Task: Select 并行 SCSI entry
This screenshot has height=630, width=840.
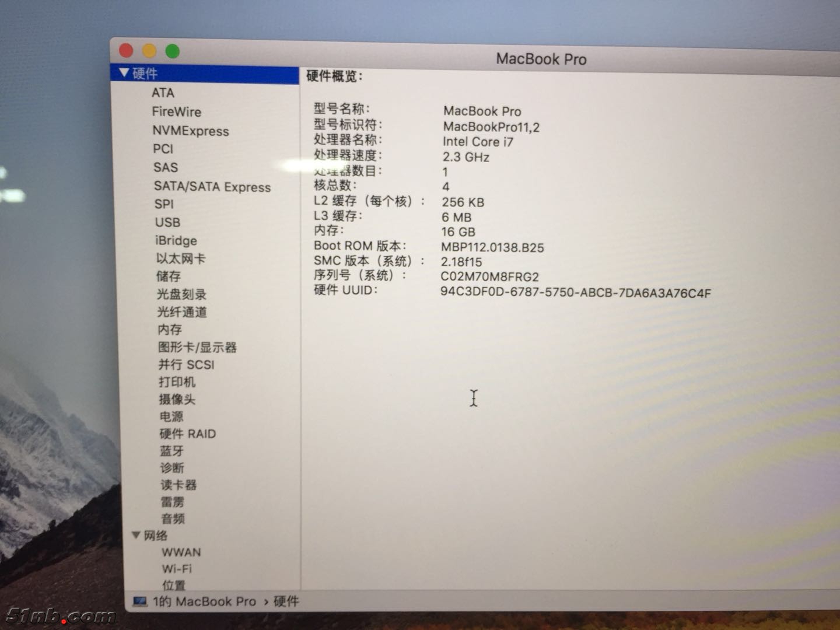Action: [x=187, y=365]
